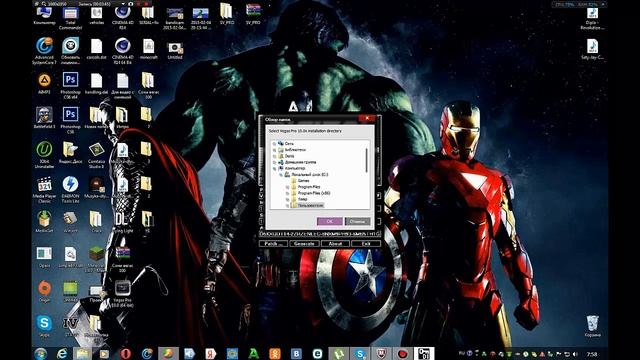Expand the Program Files folder node
This screenshot has width=640, height=360.
click(288, 187)
